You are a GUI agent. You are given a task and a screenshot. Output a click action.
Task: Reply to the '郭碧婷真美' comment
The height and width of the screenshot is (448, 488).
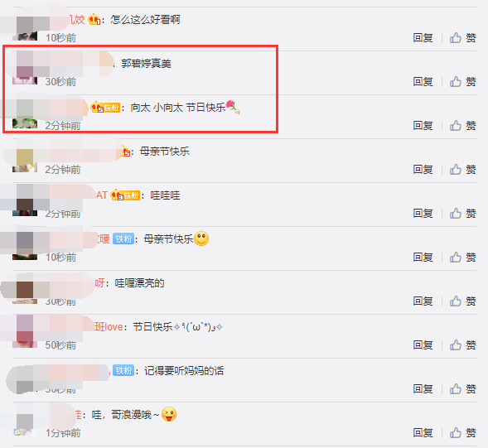click(423, 82)
